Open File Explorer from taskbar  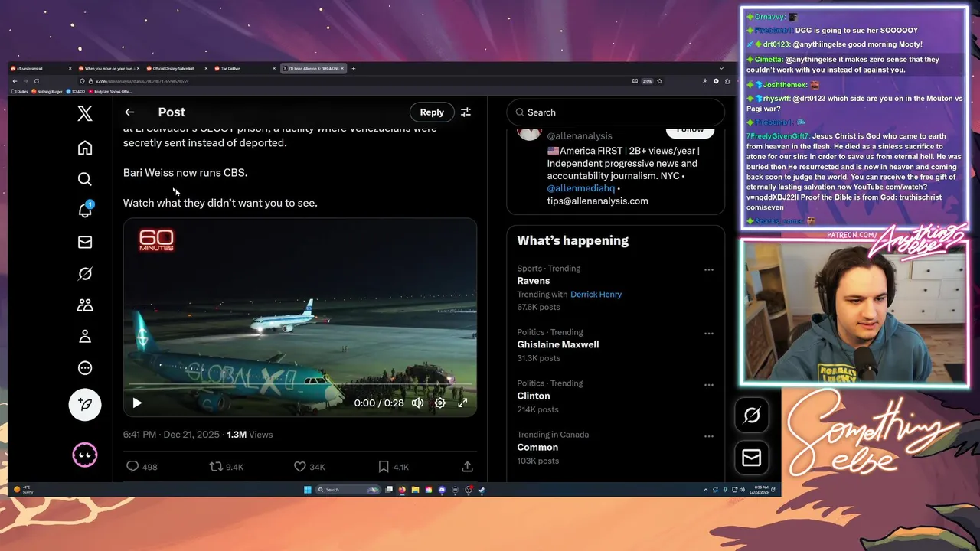pyautogui.click(x=415, y=490)
